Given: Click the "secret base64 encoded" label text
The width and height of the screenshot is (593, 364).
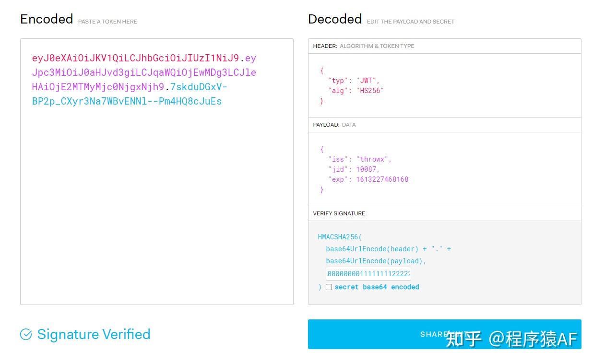Looking at the screenshot, I should [x=377, y=287].
